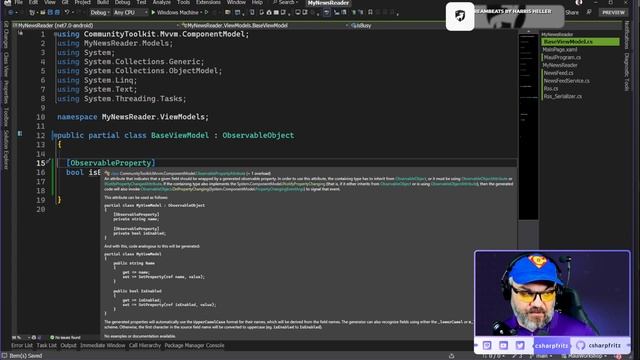Open the Debug menu
The height and width of the screenshot is (360, 640).
122,2
